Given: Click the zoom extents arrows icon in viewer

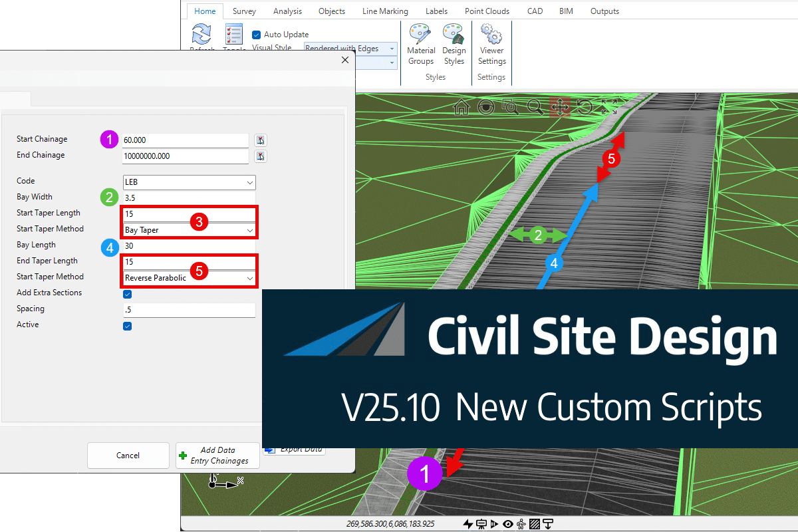Looking at the screenshot, I should (609, 106).
